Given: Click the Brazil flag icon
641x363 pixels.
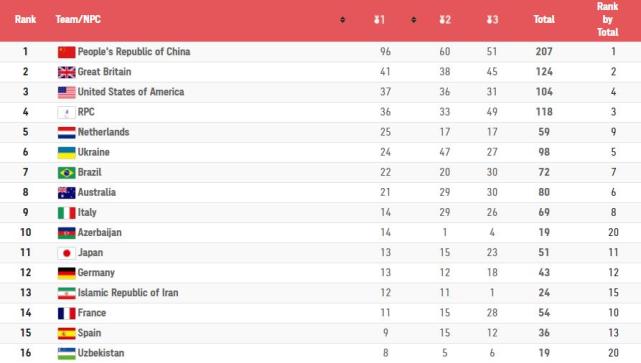Looking at the screenshot, I should [x=67, y=173].
